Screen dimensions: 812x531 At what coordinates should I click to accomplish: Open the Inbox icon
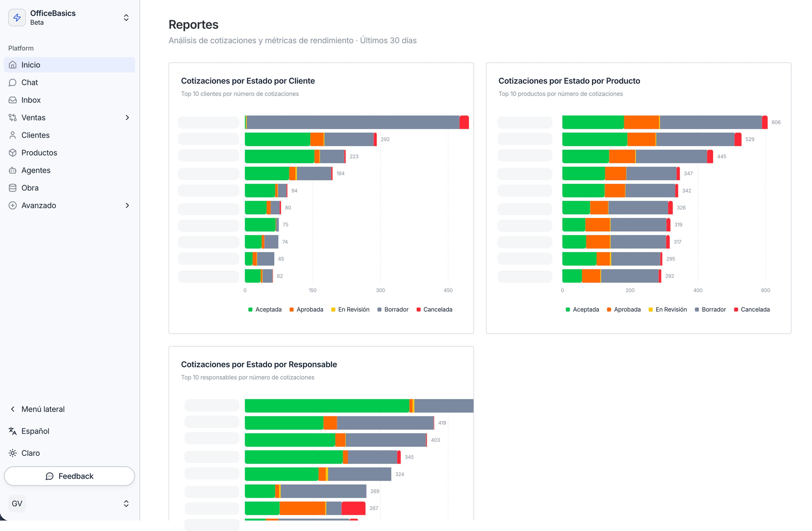(x=13, y=100)
